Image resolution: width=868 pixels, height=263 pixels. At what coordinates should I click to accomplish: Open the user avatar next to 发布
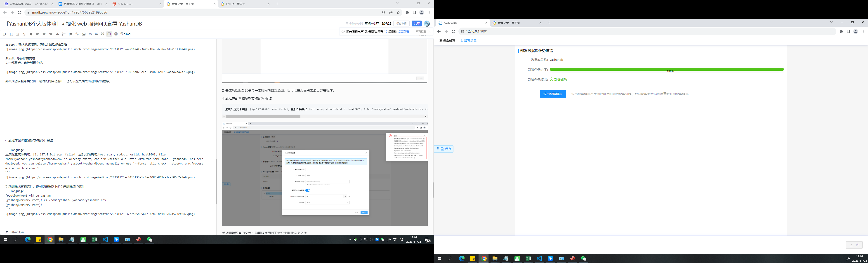(x=427, y=23)
